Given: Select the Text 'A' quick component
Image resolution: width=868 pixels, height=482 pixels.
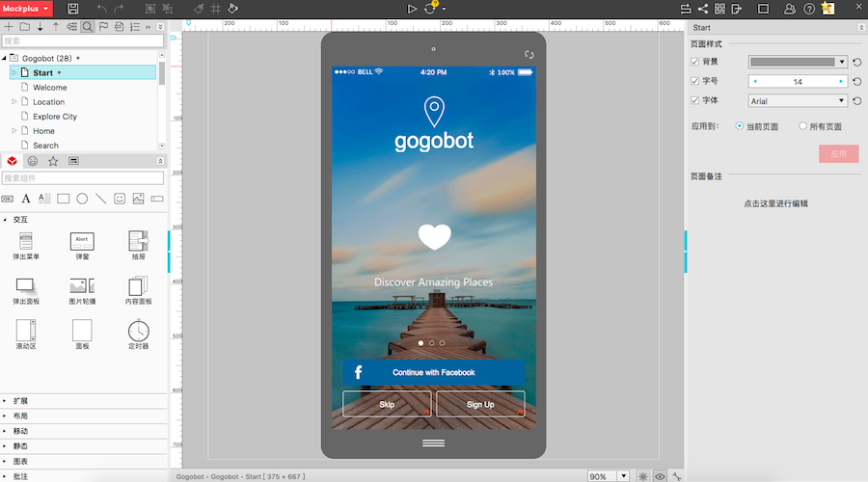Looking at the screenshot, I should 25,199.
